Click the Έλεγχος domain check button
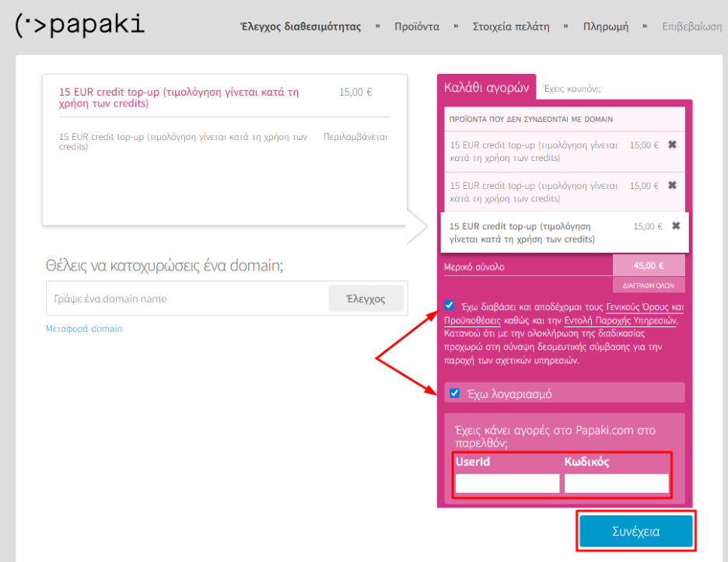 click(x=366, y=298)
